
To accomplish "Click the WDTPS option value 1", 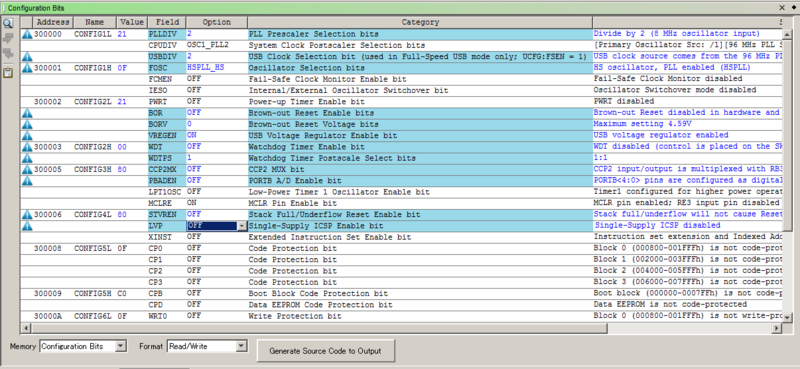I will pyautogui.click(x=217, y=158).
